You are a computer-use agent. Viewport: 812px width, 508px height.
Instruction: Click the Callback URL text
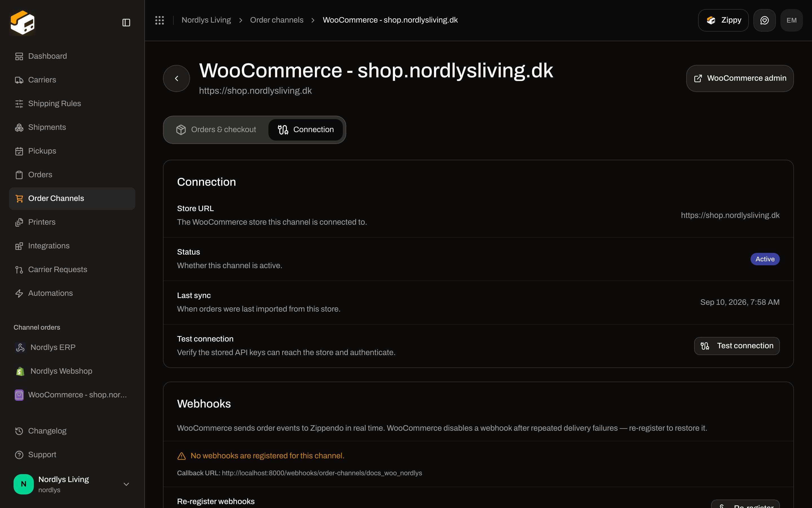[x=299, y=473]
